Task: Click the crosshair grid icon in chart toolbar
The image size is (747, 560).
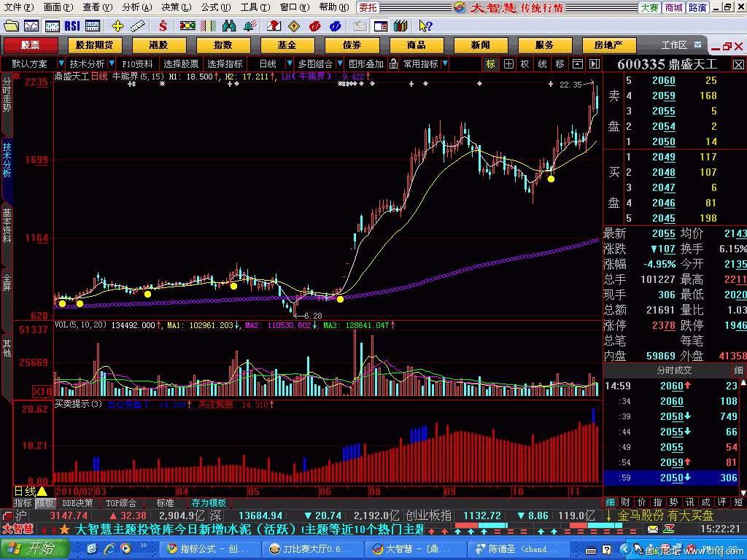Action: pos(508,64)
